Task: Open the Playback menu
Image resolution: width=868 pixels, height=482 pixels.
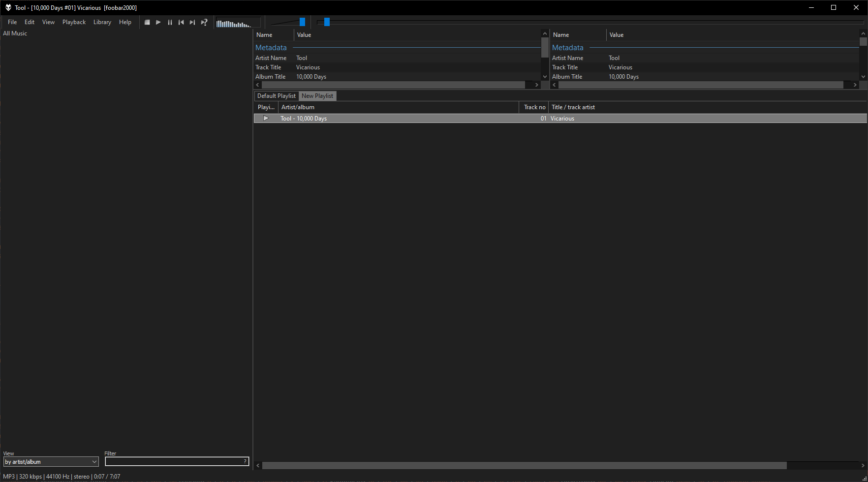Action: (74, 22)
